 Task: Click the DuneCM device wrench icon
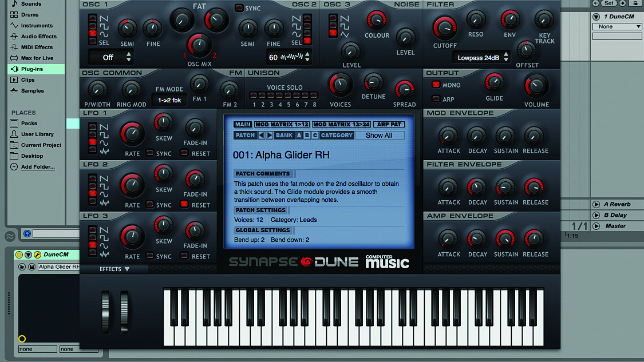point(37,254)
